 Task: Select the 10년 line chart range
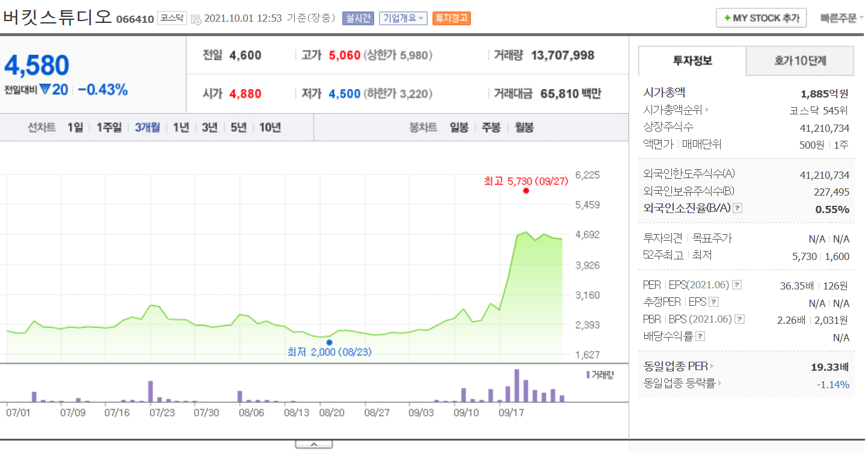(270, 128)
